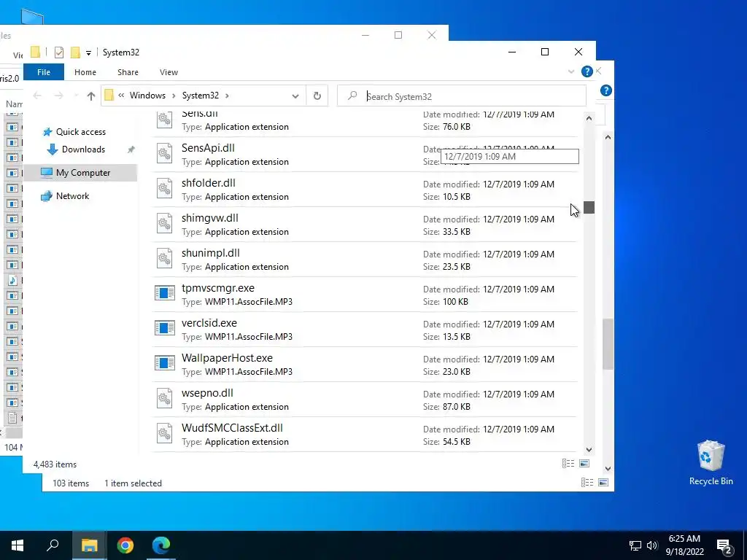Open the volume control in system tray
The image size is (747, 560).
coord(652,545)
